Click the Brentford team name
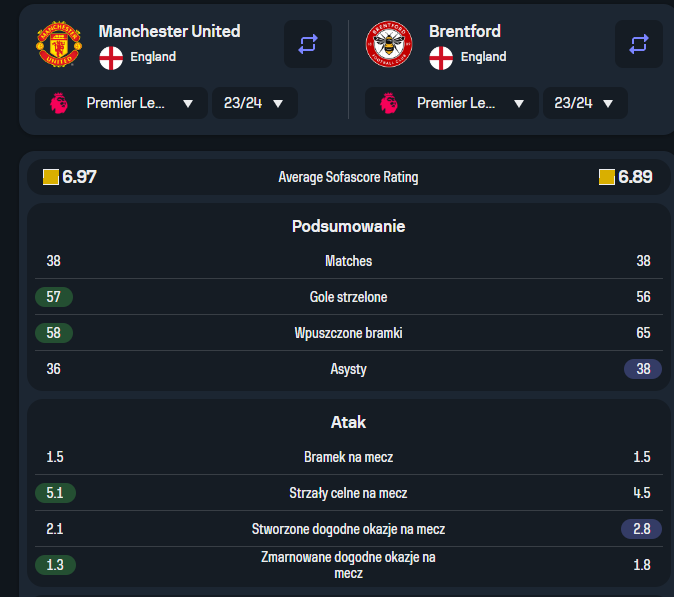 point(465,31)
